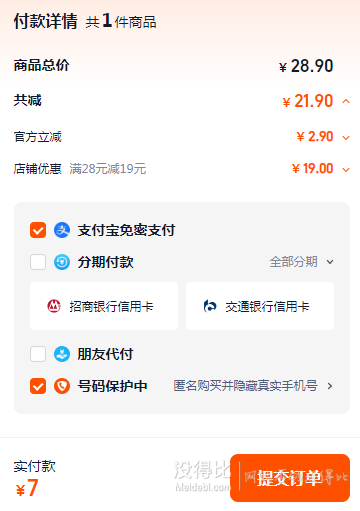
Task: Collapse the 共减 discount breakdown
Action: (x=346, y=101)
